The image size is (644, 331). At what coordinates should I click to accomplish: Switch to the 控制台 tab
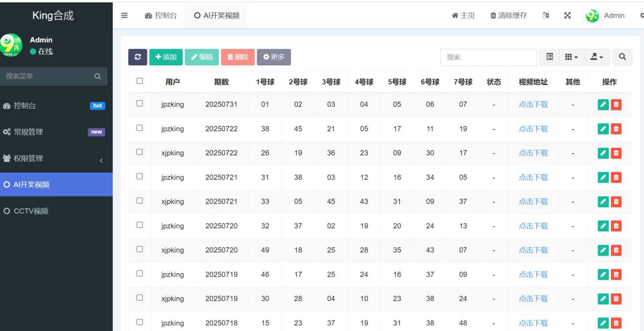pos(161,16)
